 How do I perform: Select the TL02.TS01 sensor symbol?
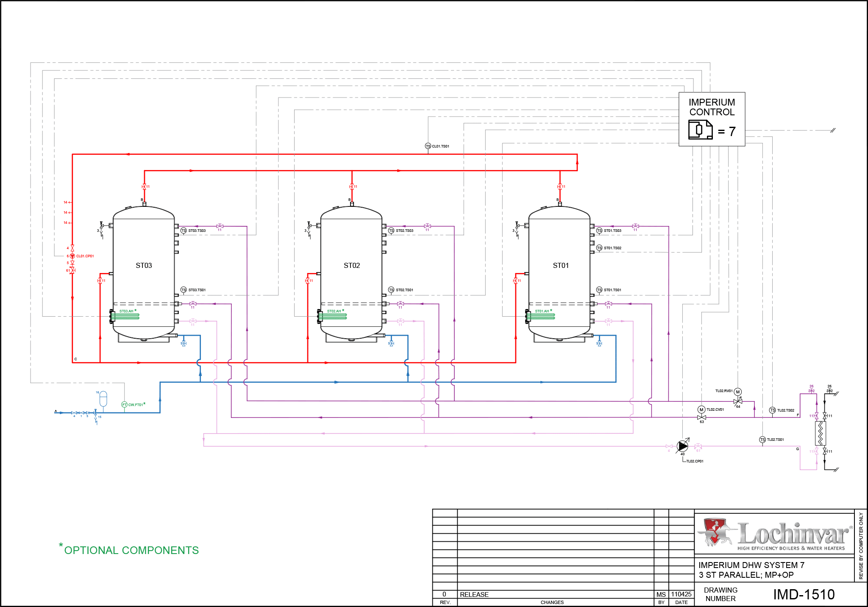(762, 440)
